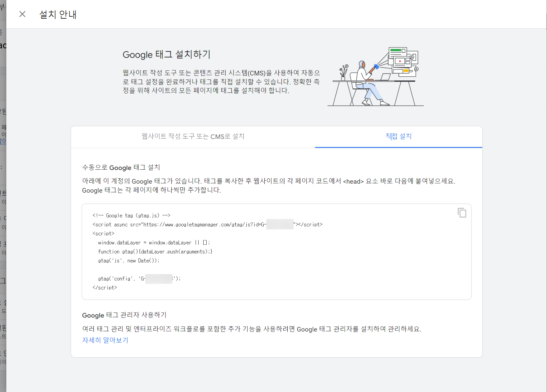Click the closing </script> line
Screen dimensions: 547x392
tap(105, 287)
